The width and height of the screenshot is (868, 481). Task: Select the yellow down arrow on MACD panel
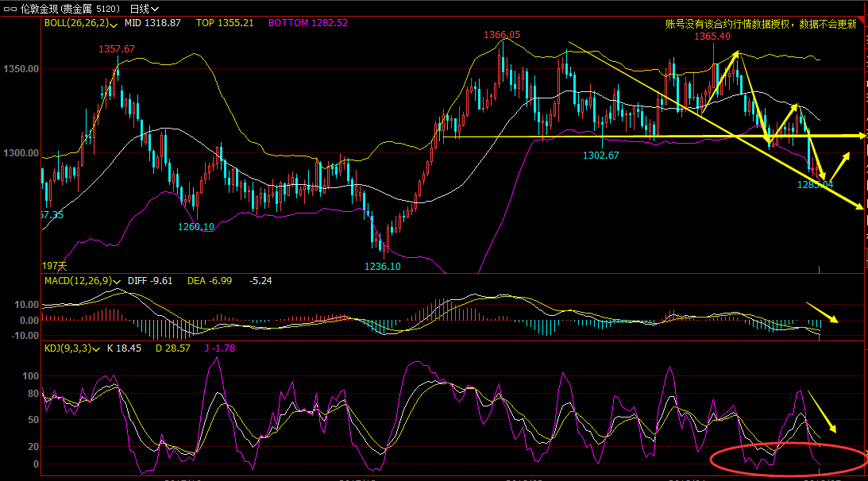tap(822, 312)
